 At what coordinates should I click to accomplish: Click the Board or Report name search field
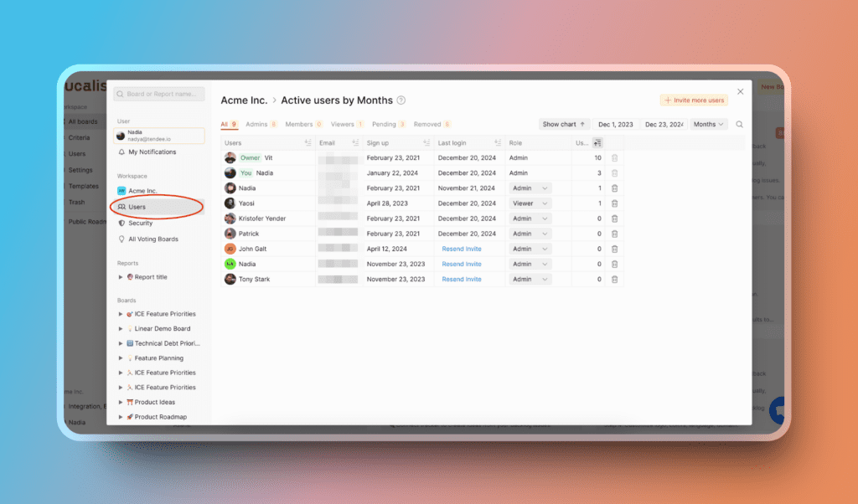tap(159, 95)
